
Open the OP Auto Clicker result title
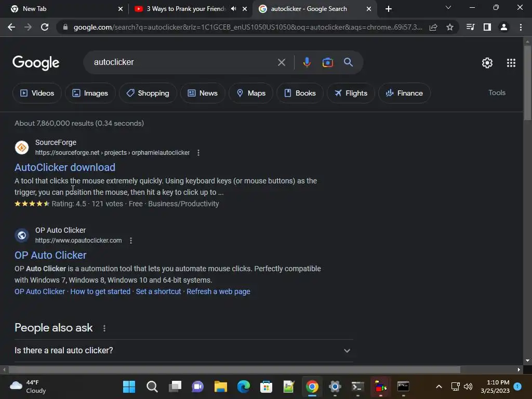click(x=50, y=255)
